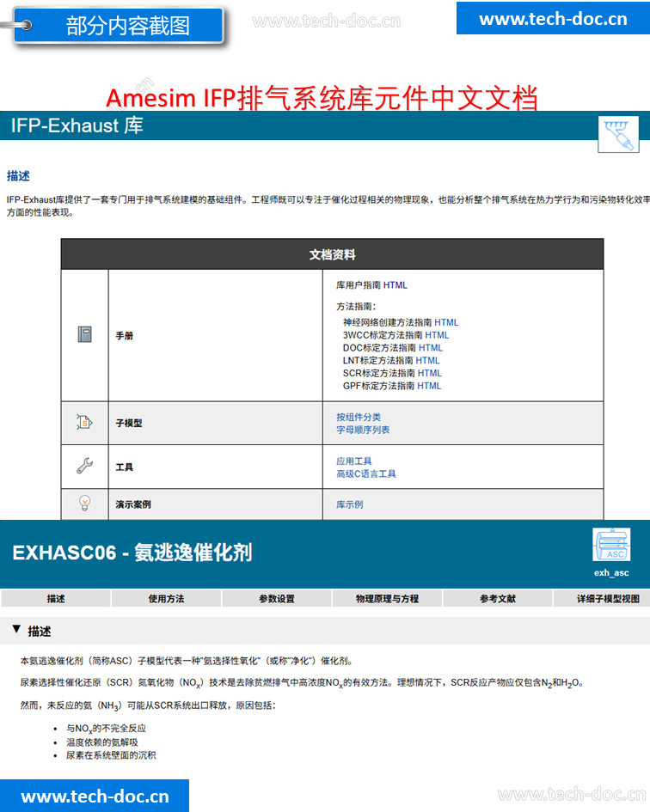The height and width of the screenshot is (812, 650).
Task: Click the 工具 row label
Action: pos(125,467)
